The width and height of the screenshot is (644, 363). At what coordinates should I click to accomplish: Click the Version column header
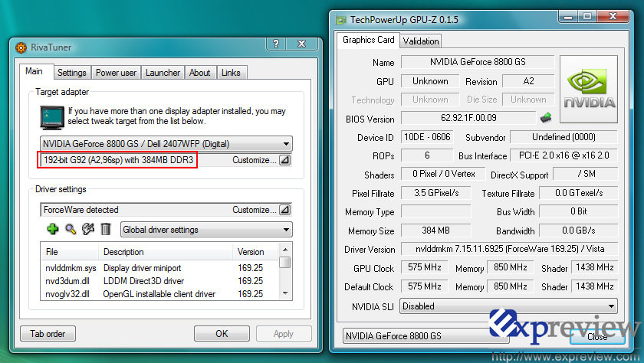coord(255,252)
